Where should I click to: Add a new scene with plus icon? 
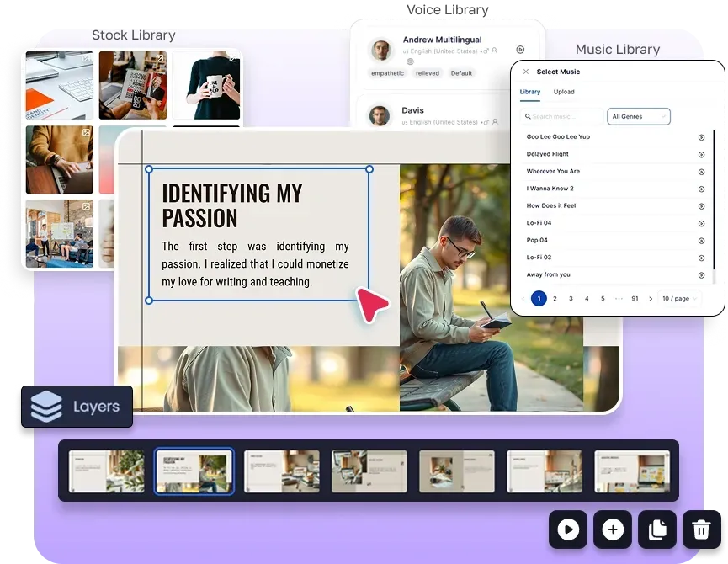pos(613,529)
